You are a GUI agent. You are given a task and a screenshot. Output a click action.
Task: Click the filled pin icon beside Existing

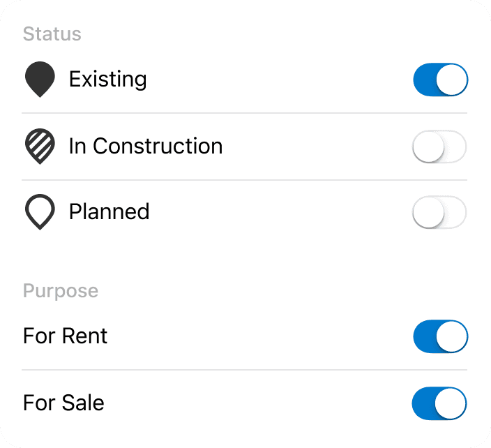[x=40, y=79]
